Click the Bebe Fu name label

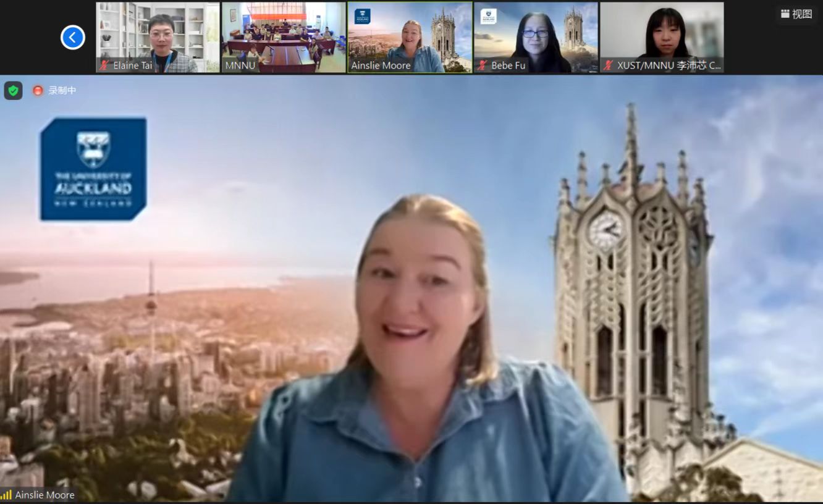pos(508,65)
